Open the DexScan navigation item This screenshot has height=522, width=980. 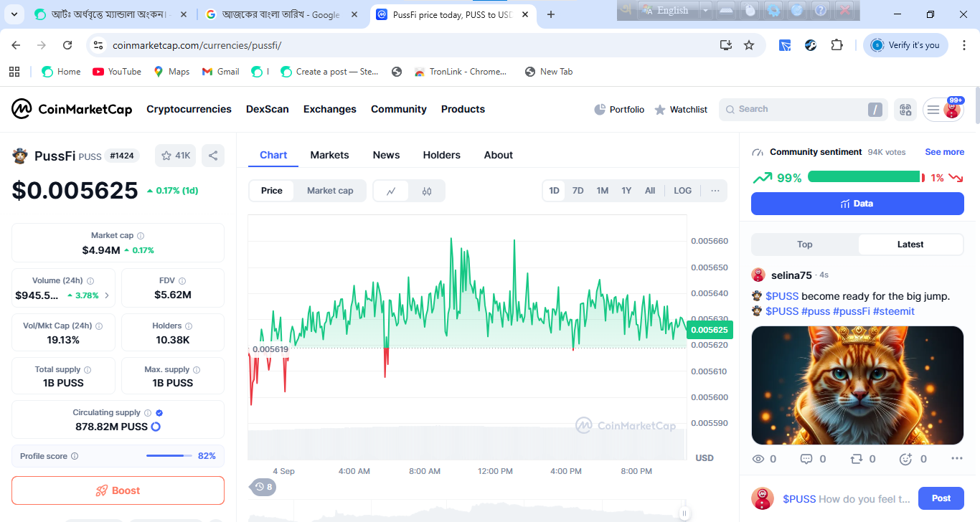click(x=268, y=109)
